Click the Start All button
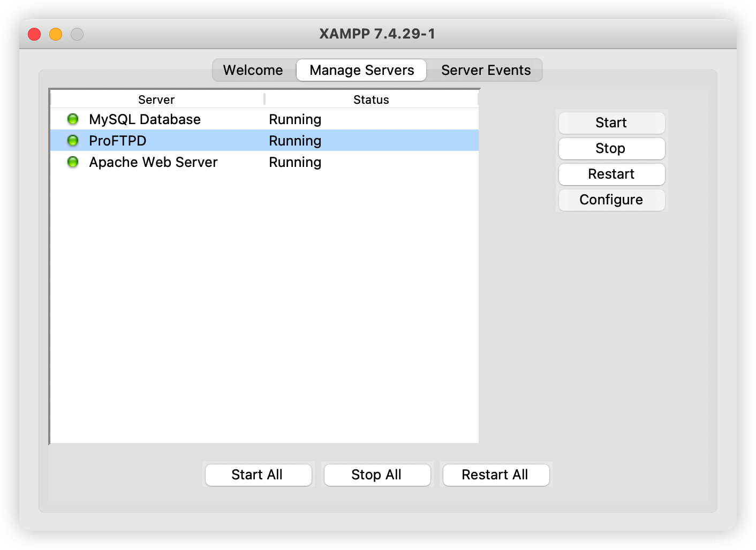756x550 pixels. tap(258, 475)
